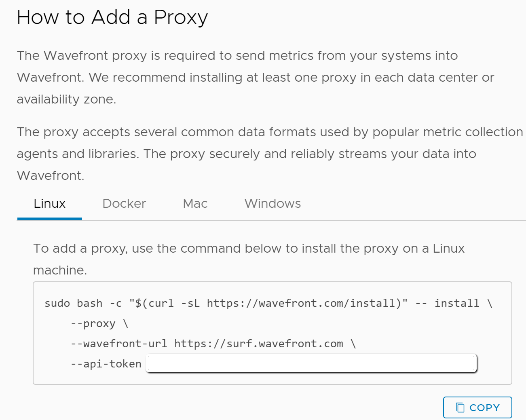526x420 pixels.
Task: Select the Mac installation tab
Action: point(195,203)
